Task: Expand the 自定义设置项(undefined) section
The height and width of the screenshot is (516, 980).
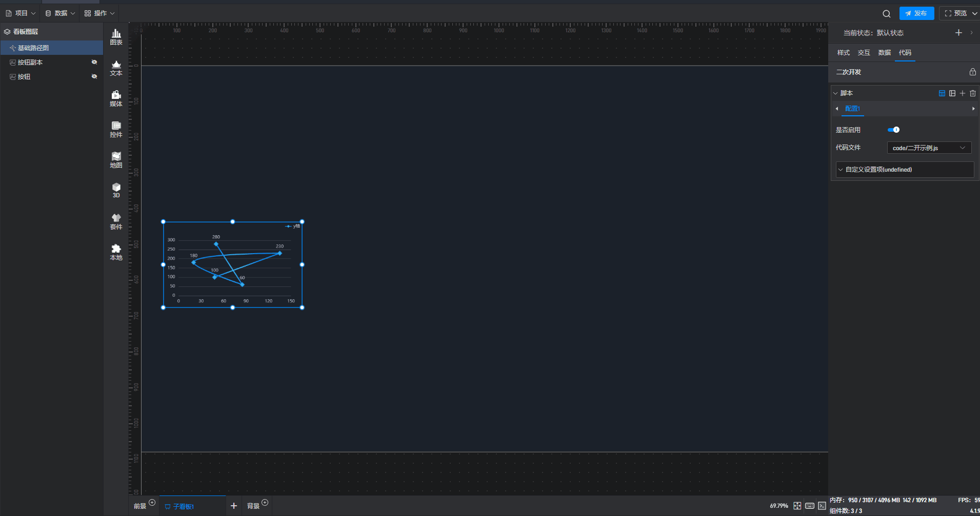Action: coord(905,170)
